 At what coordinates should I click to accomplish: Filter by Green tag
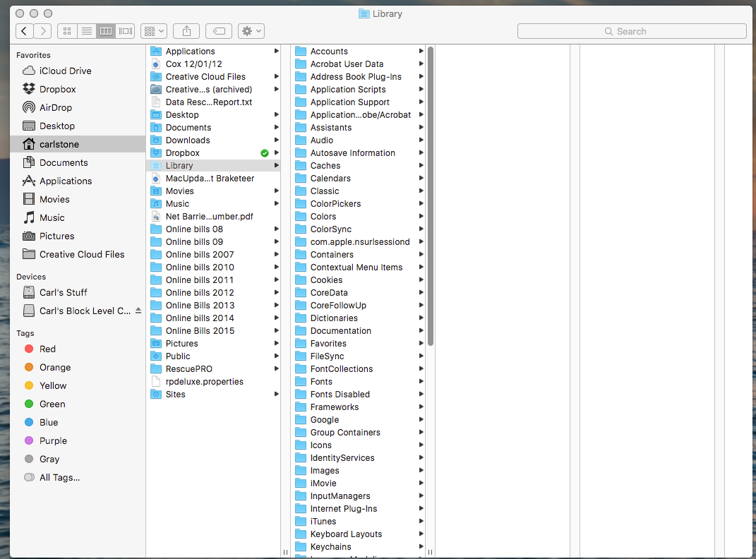pos(78,404)
